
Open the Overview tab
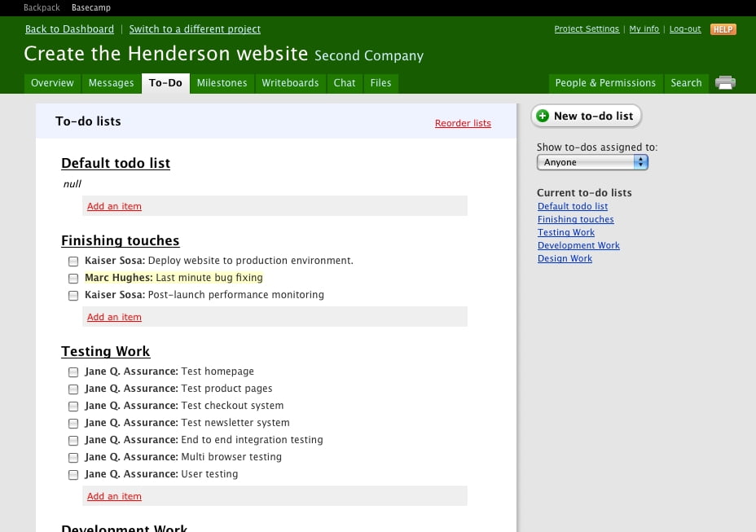[53, 83]
